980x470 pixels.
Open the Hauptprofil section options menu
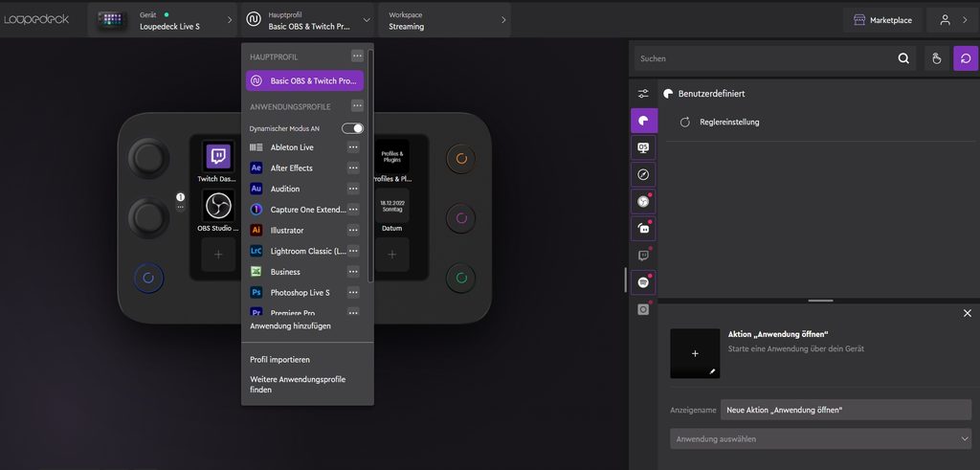pos(357,56)
